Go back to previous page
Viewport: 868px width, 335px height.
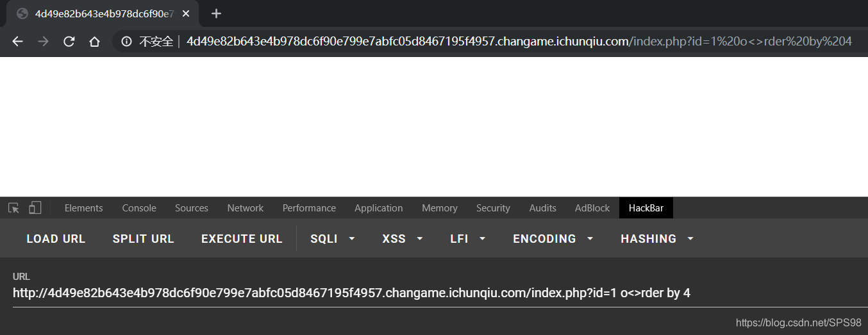point(17,42)
